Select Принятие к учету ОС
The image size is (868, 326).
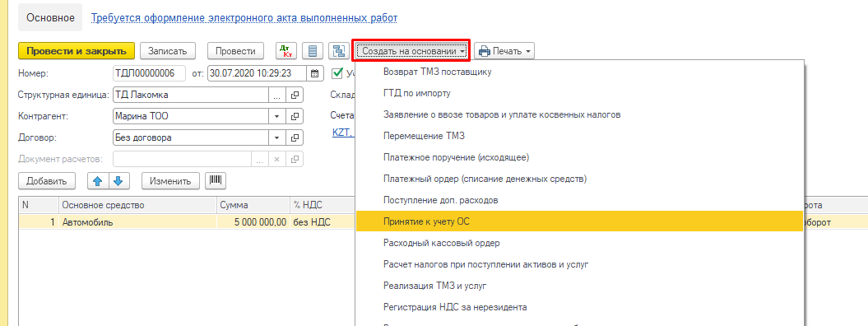[579, 221]
